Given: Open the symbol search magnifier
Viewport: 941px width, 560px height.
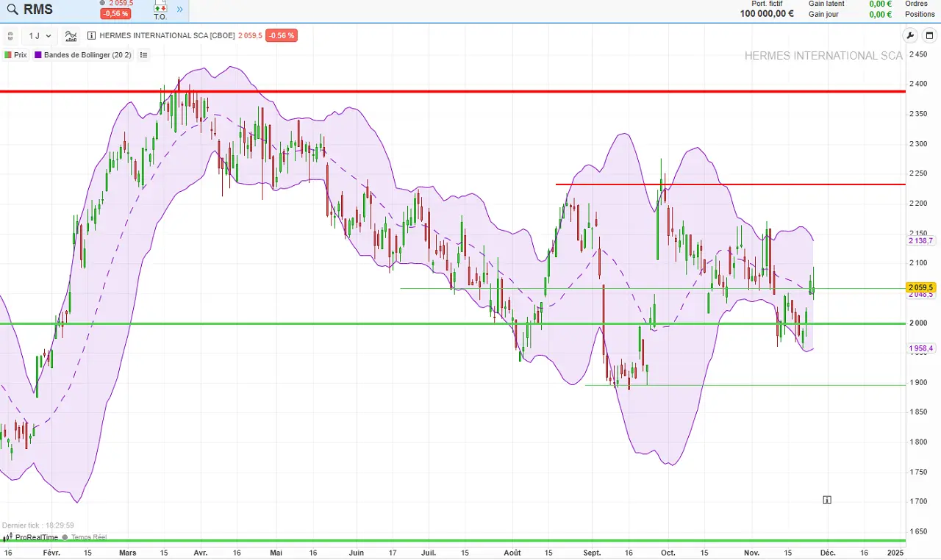Looking at the screenshot, I should point(12,10).
